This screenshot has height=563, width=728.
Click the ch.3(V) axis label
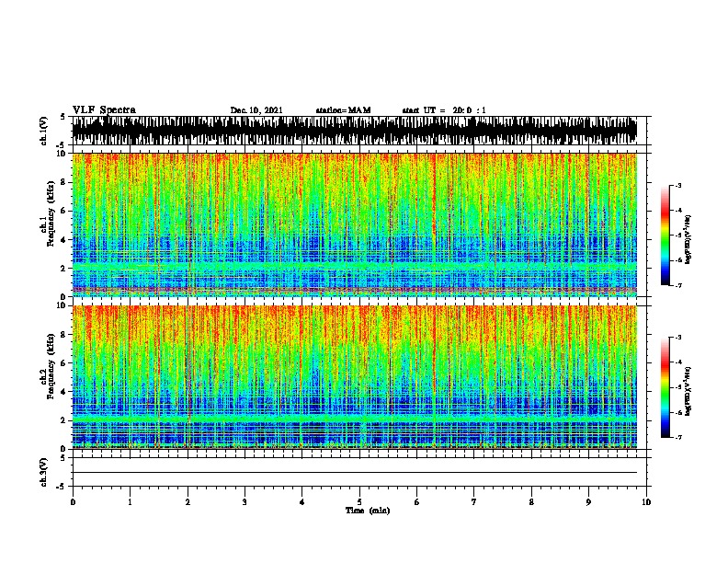43,472
